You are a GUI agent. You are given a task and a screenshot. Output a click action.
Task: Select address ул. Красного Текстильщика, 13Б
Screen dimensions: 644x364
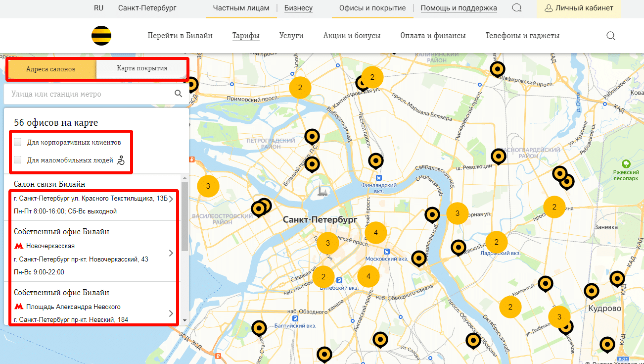91,199
